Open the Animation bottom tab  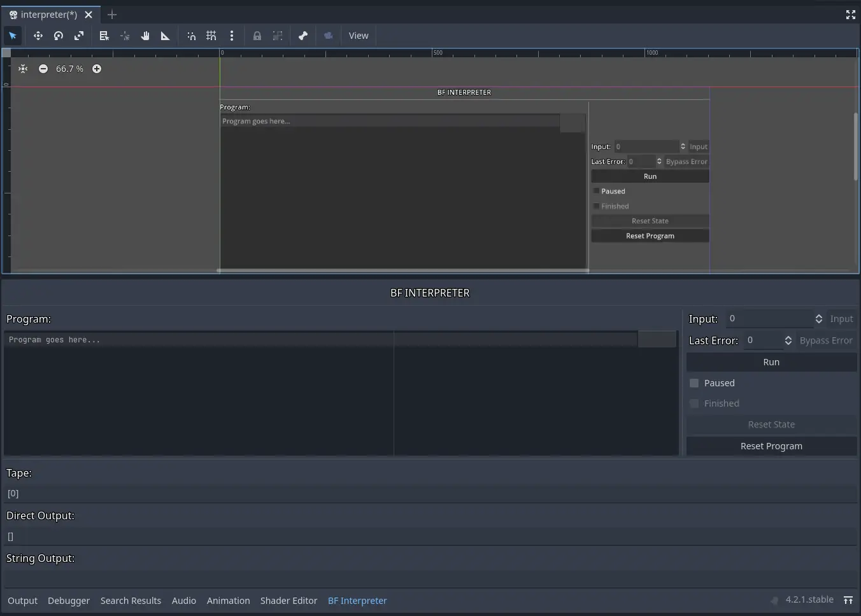pyautogui.click(x=228, y=601)
